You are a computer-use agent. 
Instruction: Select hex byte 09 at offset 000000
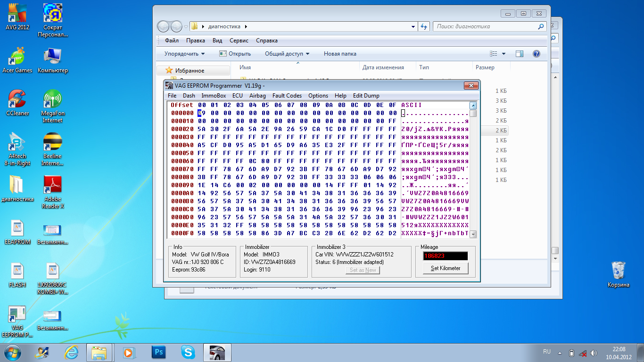pyautogui.click(x=201, y=113)
